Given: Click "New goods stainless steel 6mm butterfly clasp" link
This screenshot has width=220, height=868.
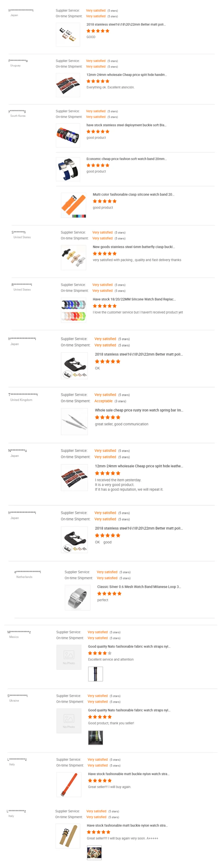Looking at the screenshot, I should pos(134,247).
